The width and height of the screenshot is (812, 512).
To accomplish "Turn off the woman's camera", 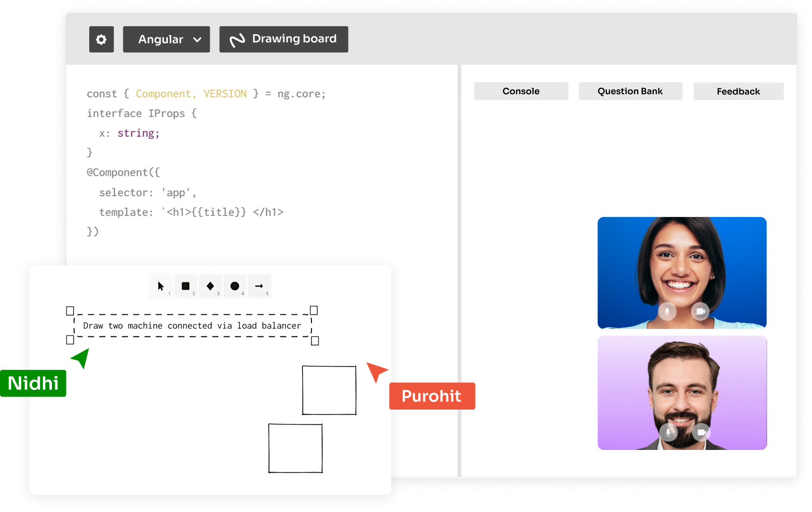I will [x=700, y=311].
